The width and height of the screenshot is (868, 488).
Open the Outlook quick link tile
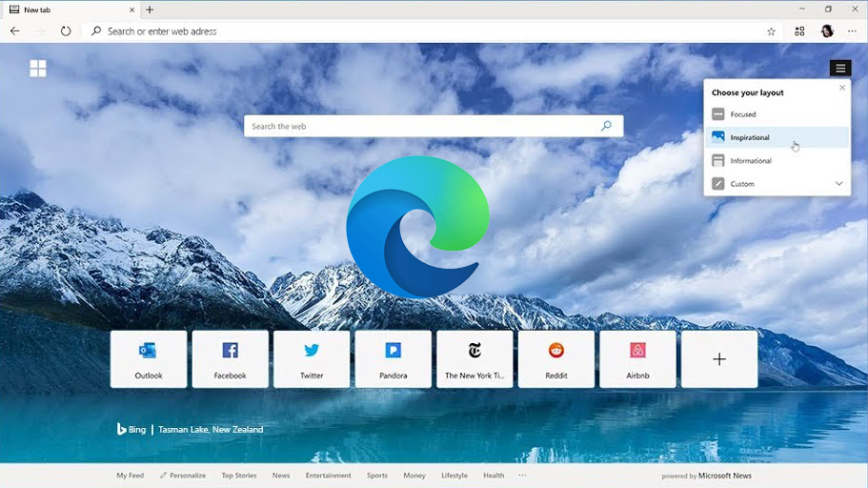pyautogui.click(x=149, y=358)
